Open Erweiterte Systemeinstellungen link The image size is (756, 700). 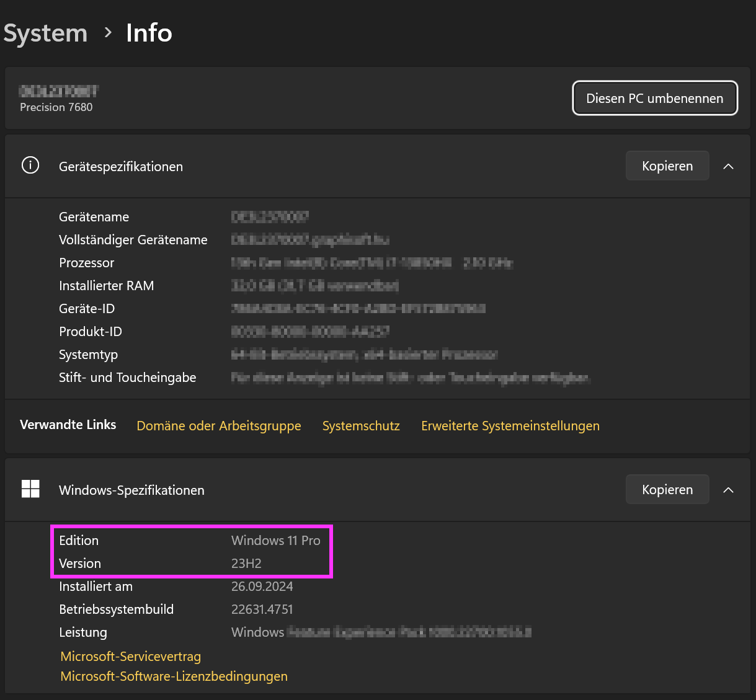point(510,426)
